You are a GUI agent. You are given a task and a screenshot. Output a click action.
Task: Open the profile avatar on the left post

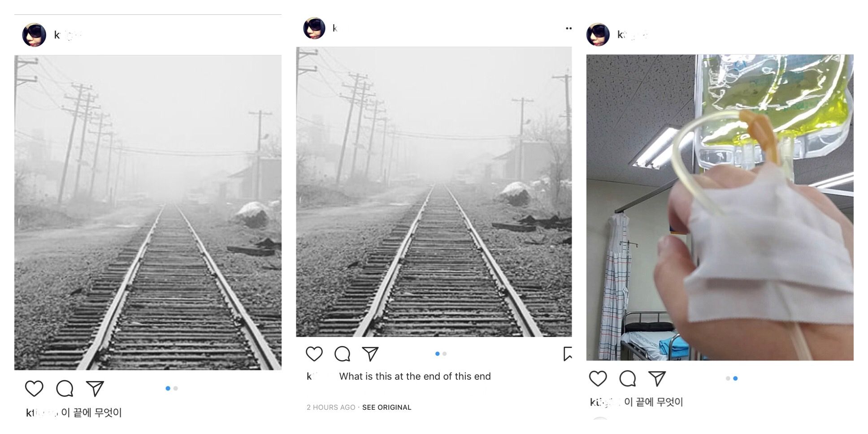pyautogui.click(x=34, y=35)
